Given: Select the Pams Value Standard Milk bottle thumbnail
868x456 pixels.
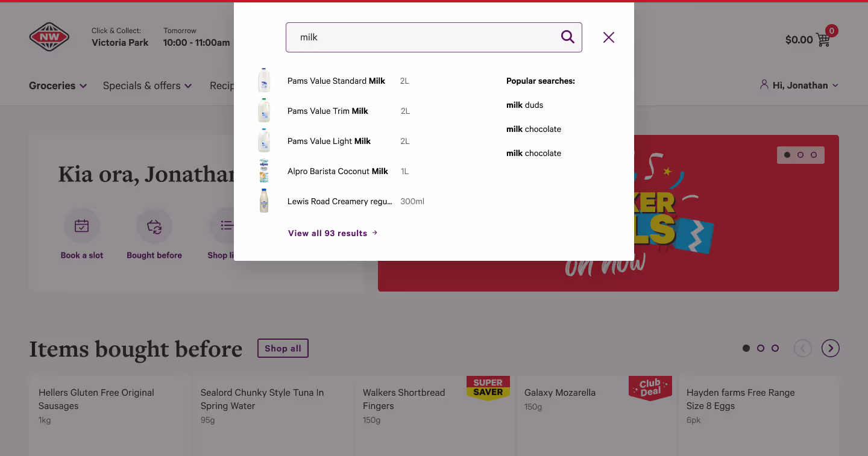Looking at the screenshot, I should [264, 80].
